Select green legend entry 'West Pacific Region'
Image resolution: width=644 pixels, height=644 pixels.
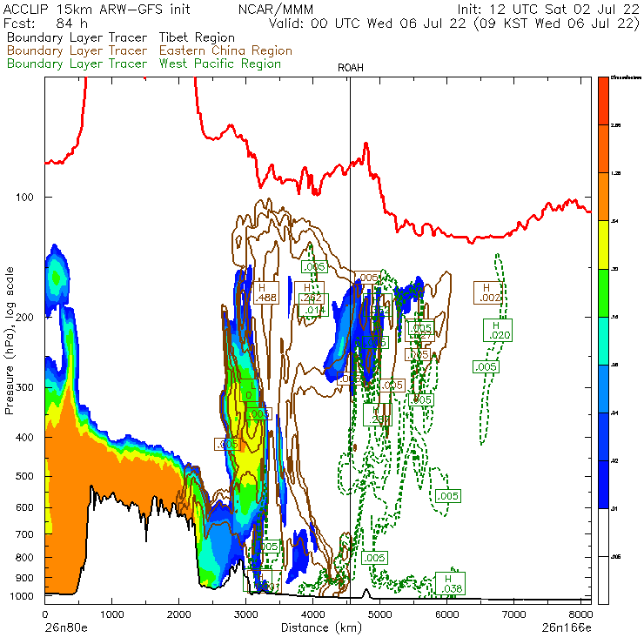pos(220,64)
